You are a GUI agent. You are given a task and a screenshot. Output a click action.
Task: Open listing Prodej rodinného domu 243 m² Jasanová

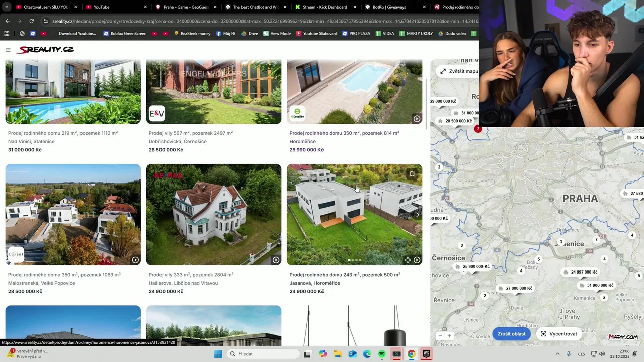pyautogui.click(x=345, y=275)
